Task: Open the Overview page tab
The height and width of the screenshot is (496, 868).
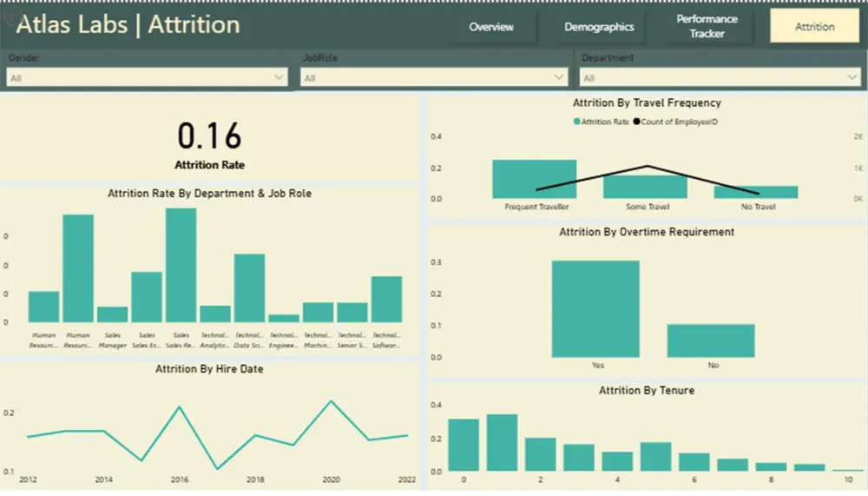Action: [x=491, y=27]
